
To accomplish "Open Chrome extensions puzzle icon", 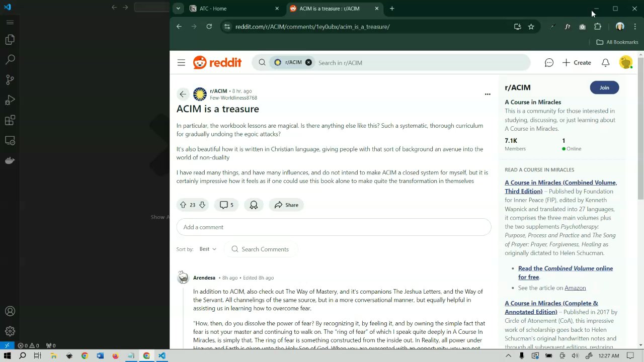I will pyautogui.click(x=598, y=27).
